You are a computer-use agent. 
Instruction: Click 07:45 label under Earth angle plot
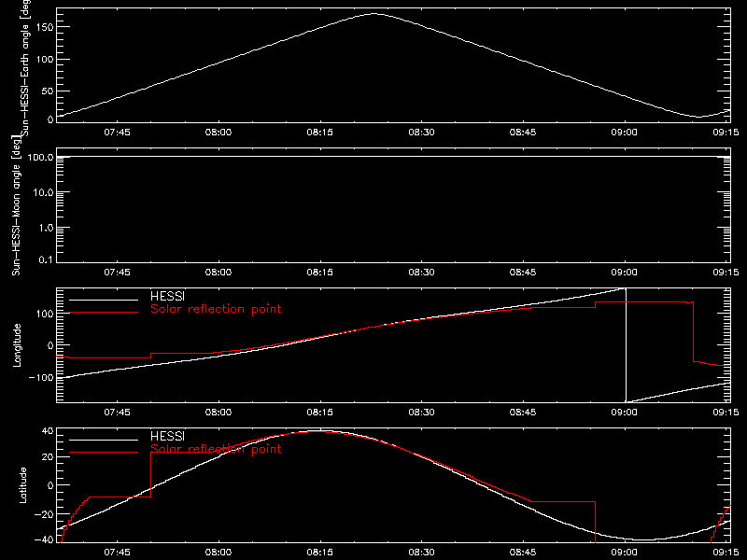tap(117, 132)
